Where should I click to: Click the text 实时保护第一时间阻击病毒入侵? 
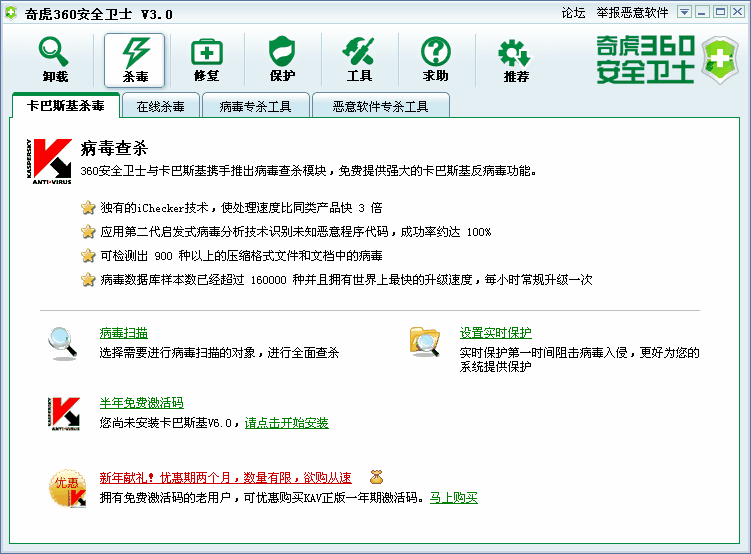[x=544, y=353]
